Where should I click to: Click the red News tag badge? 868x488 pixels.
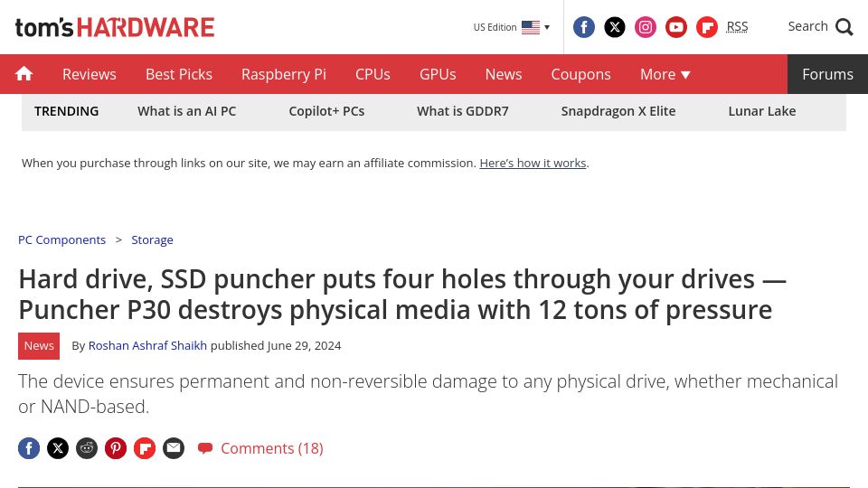click(x=39, y=346)
